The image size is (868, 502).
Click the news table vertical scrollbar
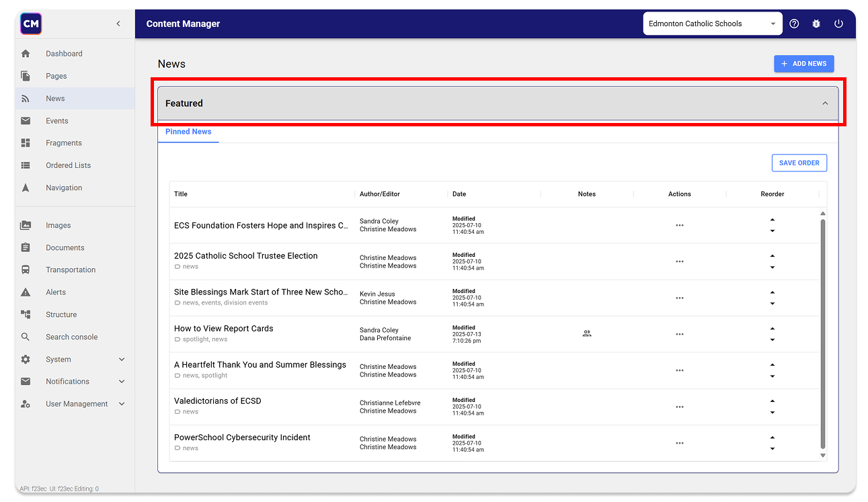[x=822, y=333]
